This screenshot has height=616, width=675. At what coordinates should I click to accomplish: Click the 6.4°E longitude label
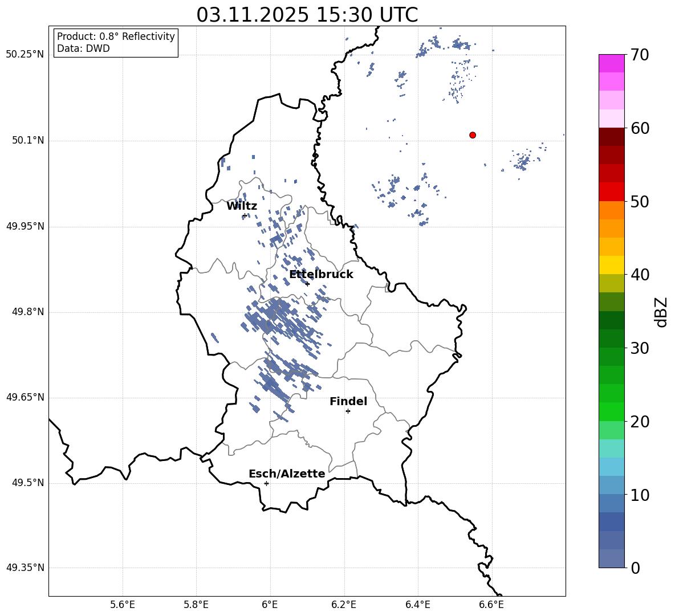point(417,605)
